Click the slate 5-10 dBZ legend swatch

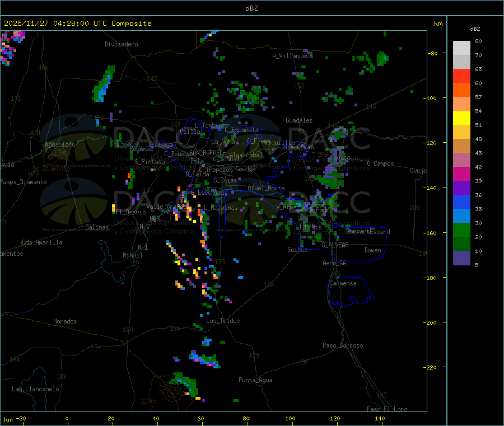point(461,258)
